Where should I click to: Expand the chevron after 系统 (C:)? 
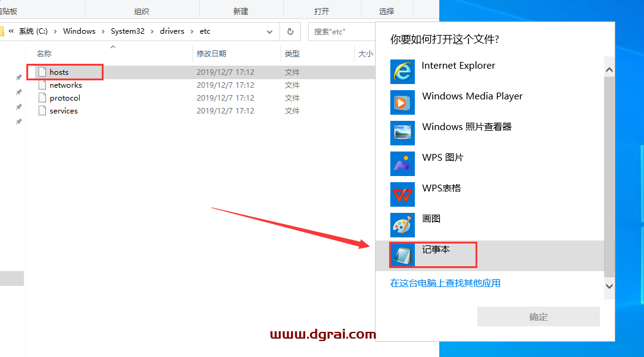coord(55,31)
